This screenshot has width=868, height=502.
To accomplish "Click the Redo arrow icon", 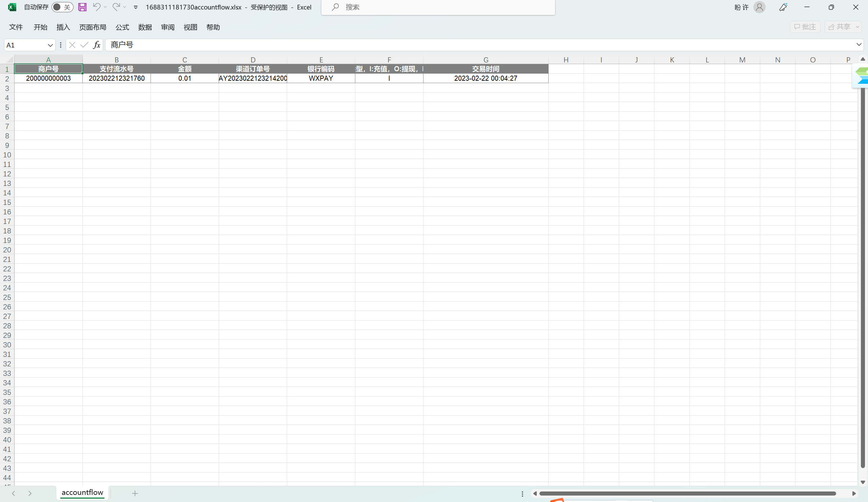I will pos(116,7).
